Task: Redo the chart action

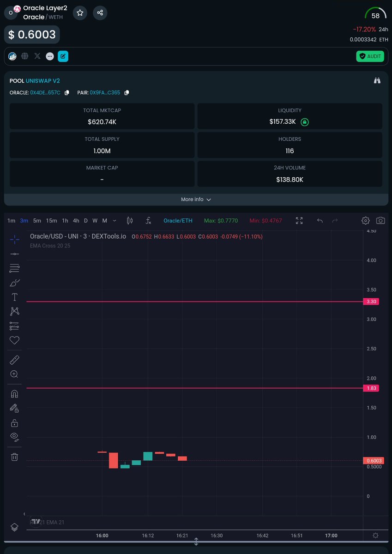Action: pos(335,221)
